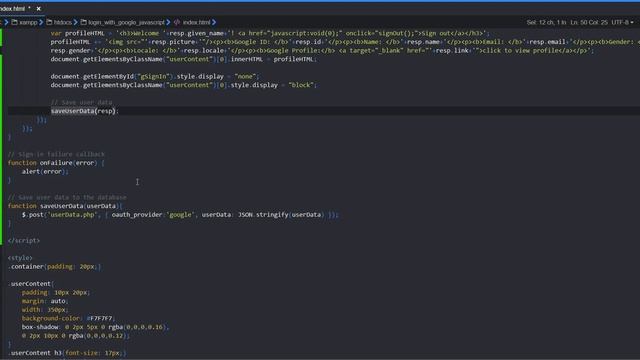
Task: Expand chevron after index.html breadcrumb
Action: click(x=214, y=22)
